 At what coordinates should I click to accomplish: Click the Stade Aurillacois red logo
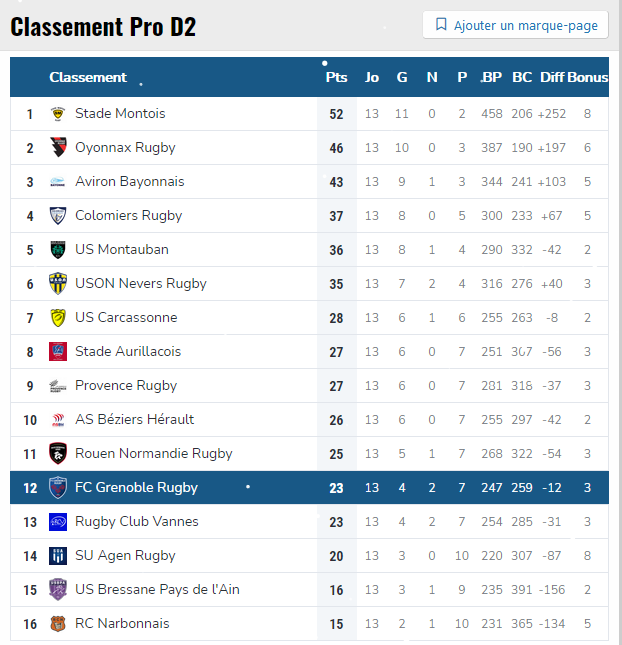click(x=58, y=351)
